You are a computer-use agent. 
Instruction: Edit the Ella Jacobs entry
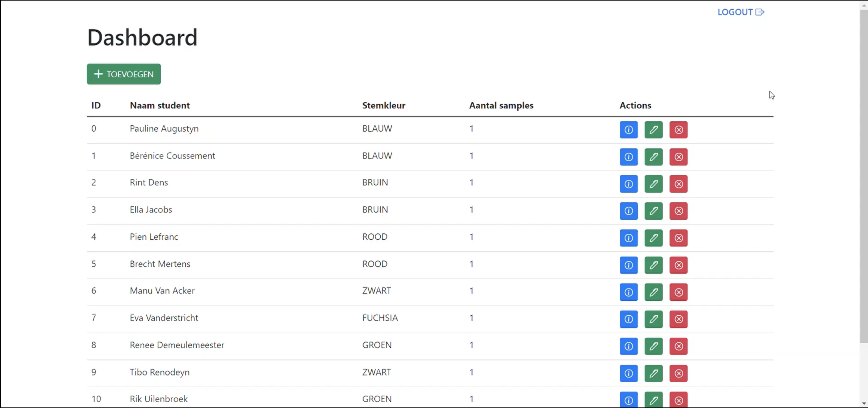click(x=653, y=211)
